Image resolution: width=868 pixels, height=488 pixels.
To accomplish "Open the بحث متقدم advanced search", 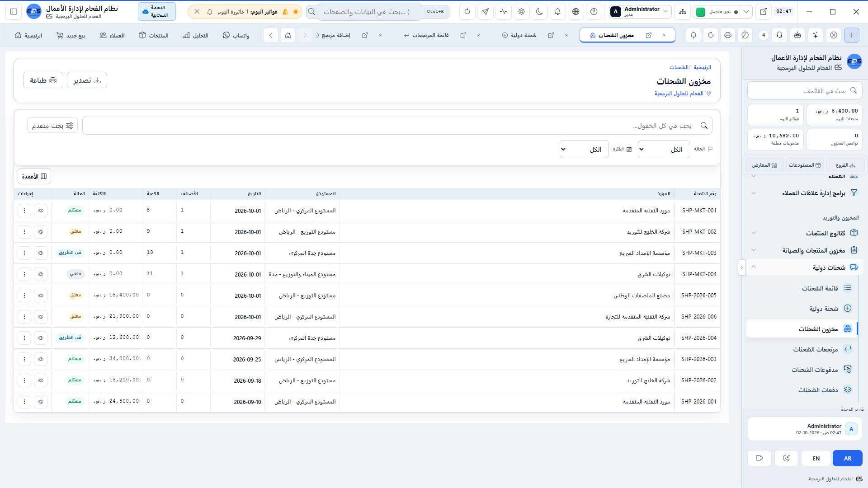I will (52, 126).
